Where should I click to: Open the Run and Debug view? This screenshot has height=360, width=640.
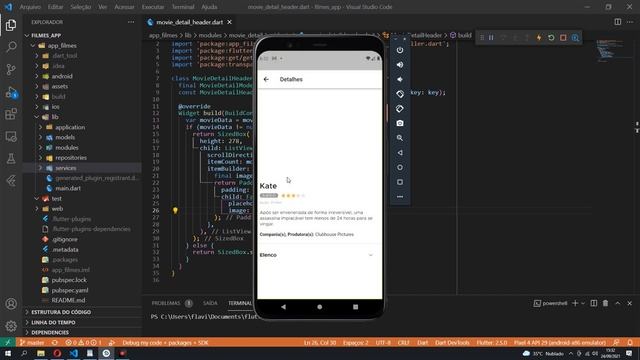11,92
